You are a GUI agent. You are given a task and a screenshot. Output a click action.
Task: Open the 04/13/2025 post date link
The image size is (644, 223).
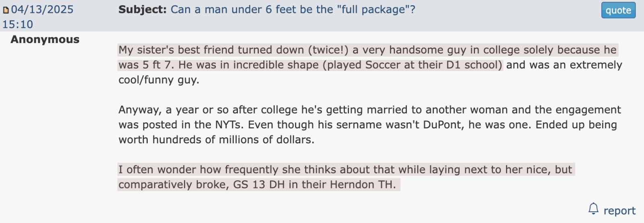coord(42,10)
